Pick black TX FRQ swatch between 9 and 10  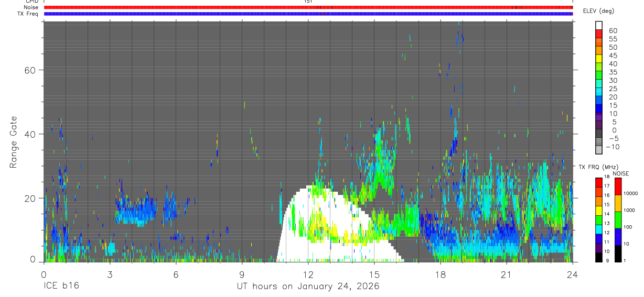[x=598, y=257]
